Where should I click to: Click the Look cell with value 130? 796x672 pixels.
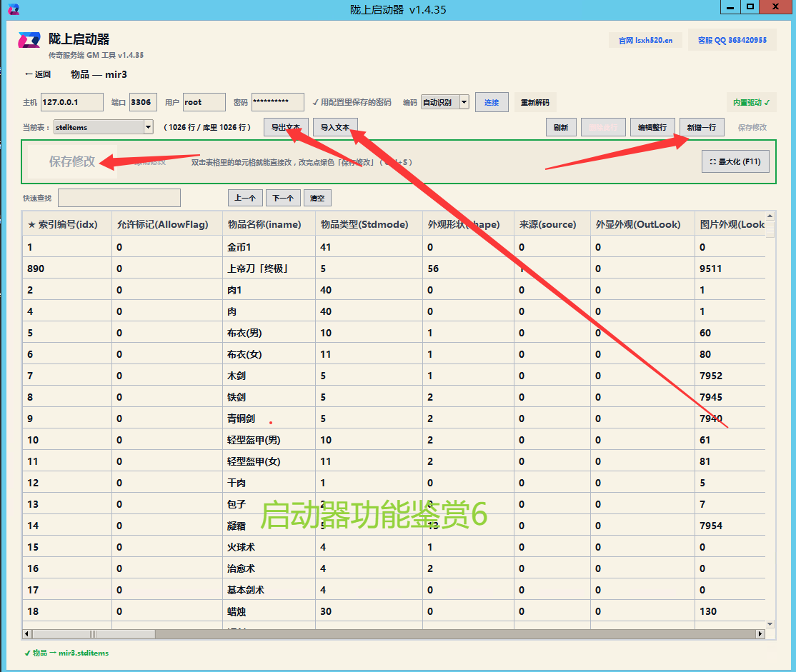pyautogui.click(x=730, y=611)
